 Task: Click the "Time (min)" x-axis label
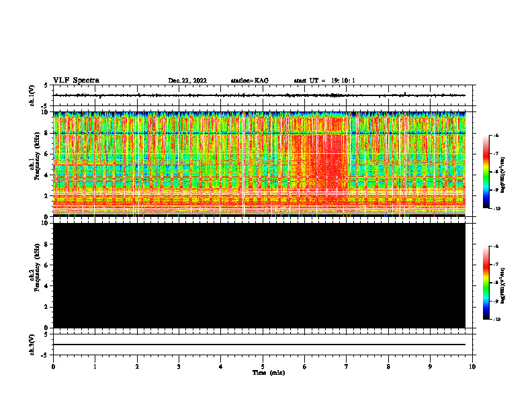pyautogui.click(x=269, y=373)
